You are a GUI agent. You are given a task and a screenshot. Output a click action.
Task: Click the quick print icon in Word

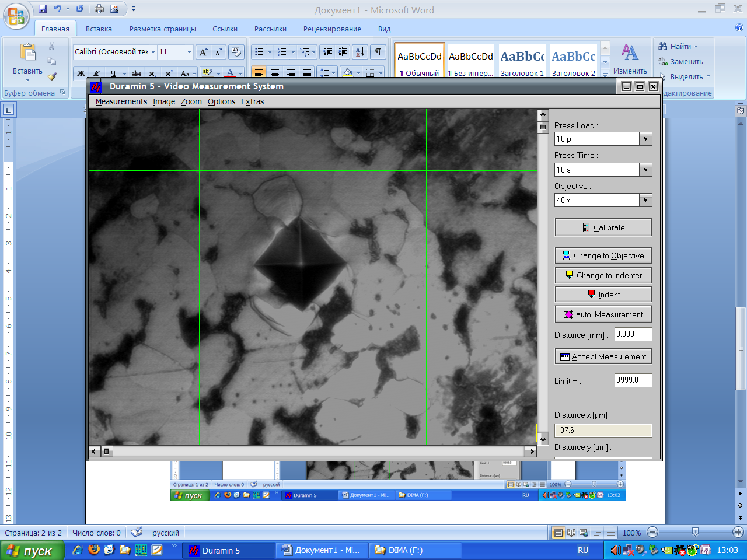99,9
